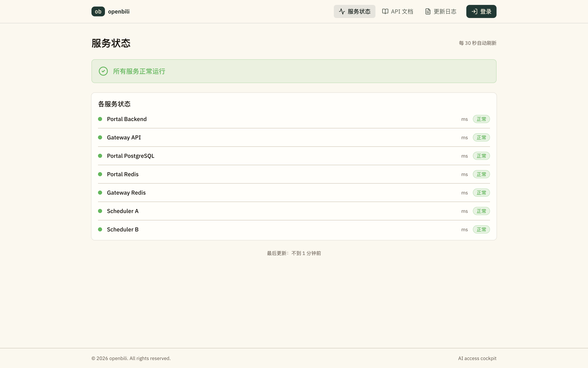
Task: Click the 每 30 秒自动刷新 label
Action: 478,43
